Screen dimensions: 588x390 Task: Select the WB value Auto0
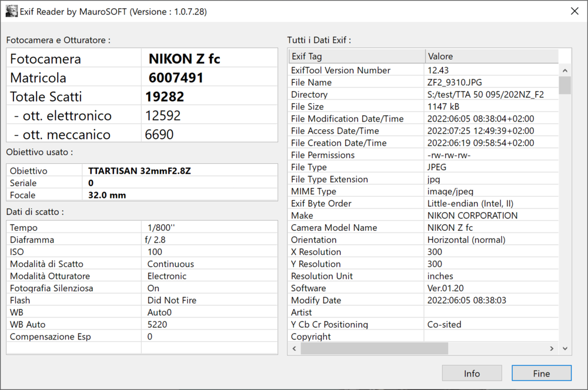point(159,312)
